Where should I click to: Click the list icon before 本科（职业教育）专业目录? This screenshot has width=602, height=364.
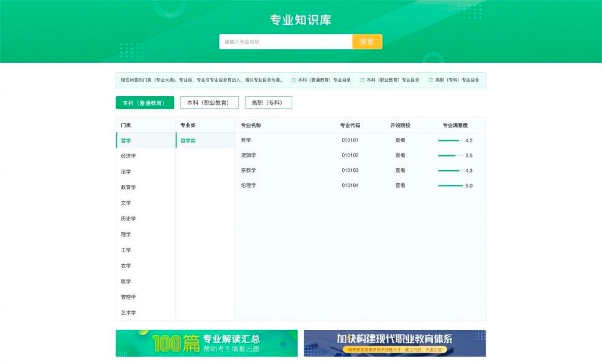click(x=363, y=80)
